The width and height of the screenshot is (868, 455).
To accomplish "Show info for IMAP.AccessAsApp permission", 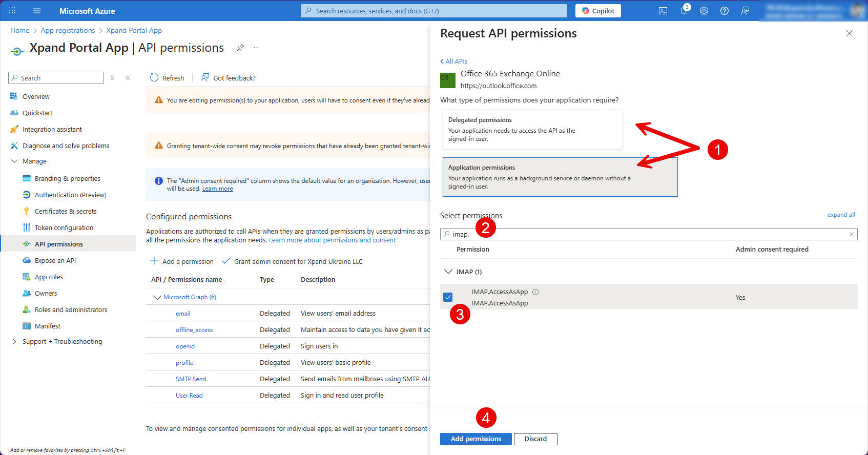I will pyautogui.click(x=535, y=292).
